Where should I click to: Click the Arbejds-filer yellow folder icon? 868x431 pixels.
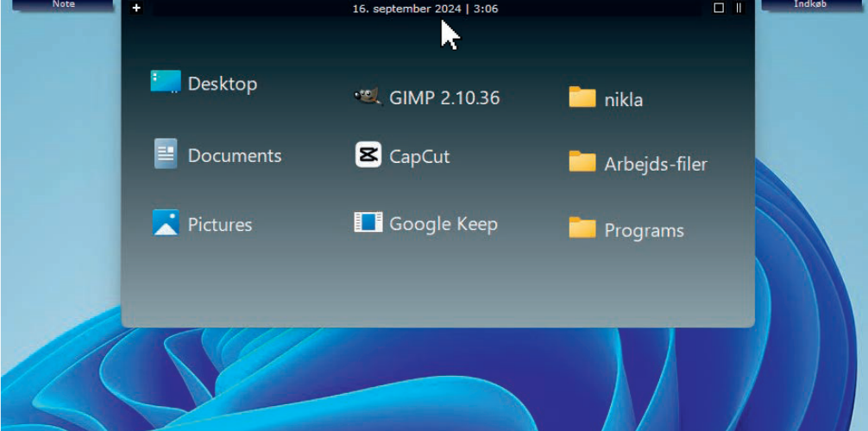(582, 162)
